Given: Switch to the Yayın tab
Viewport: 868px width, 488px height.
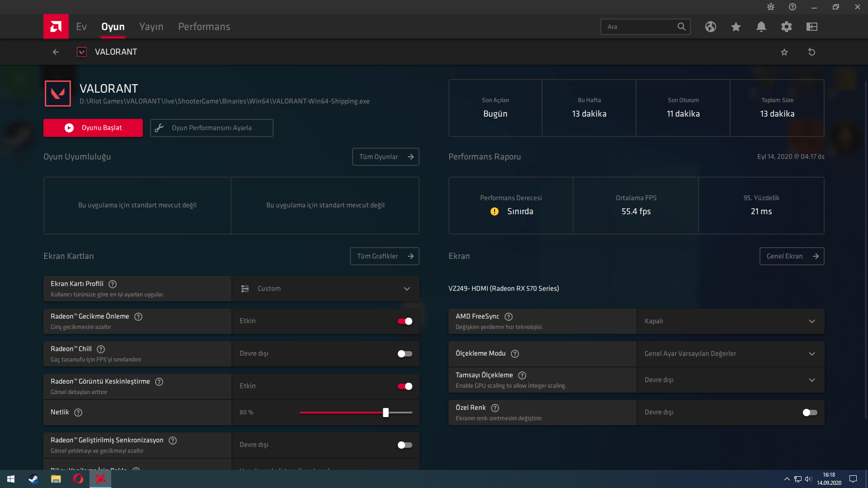Looking at the screenshot, I should click(x=151, y=27).
